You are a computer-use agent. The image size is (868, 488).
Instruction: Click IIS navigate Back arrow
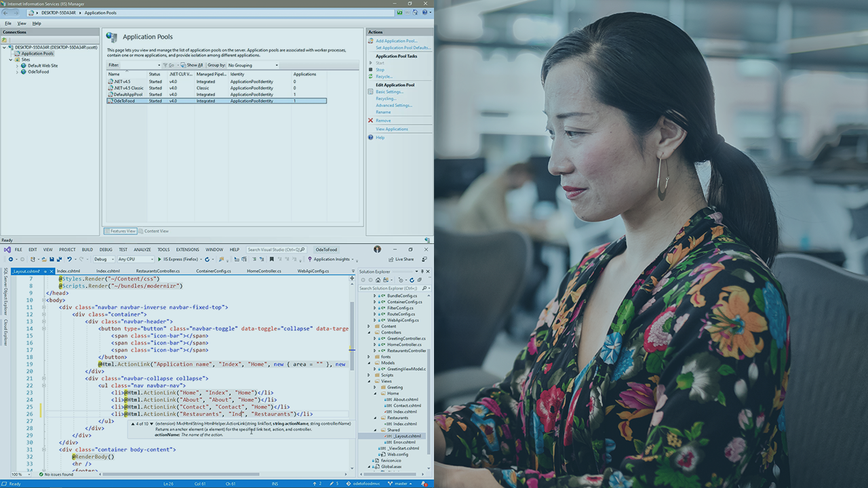(7, 13)
